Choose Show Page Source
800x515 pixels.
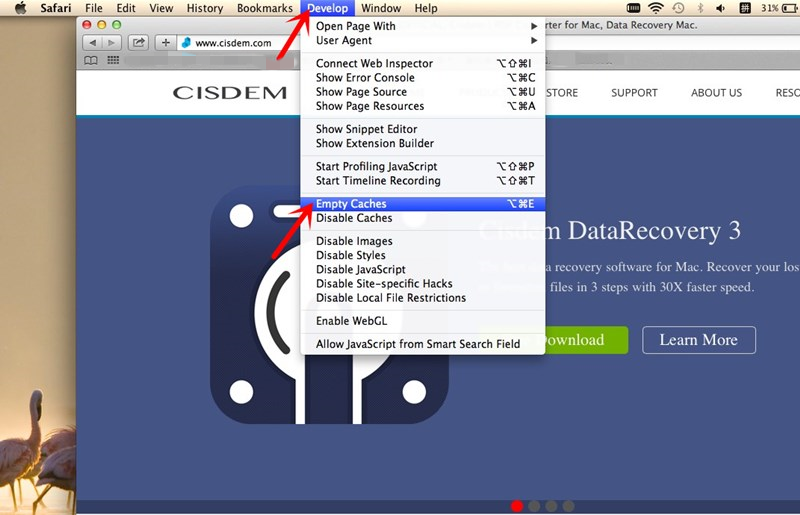pyautogui.click(x=423, y=92)
